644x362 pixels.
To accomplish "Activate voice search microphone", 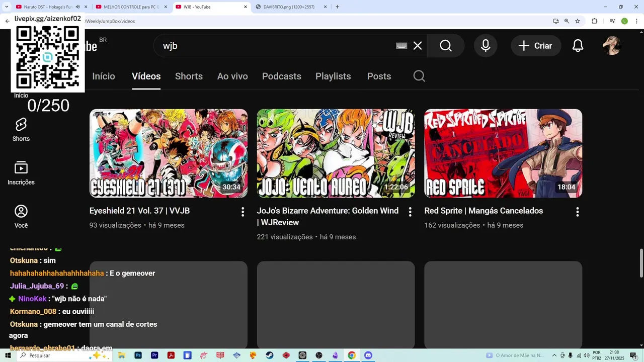I will [486, 46].
